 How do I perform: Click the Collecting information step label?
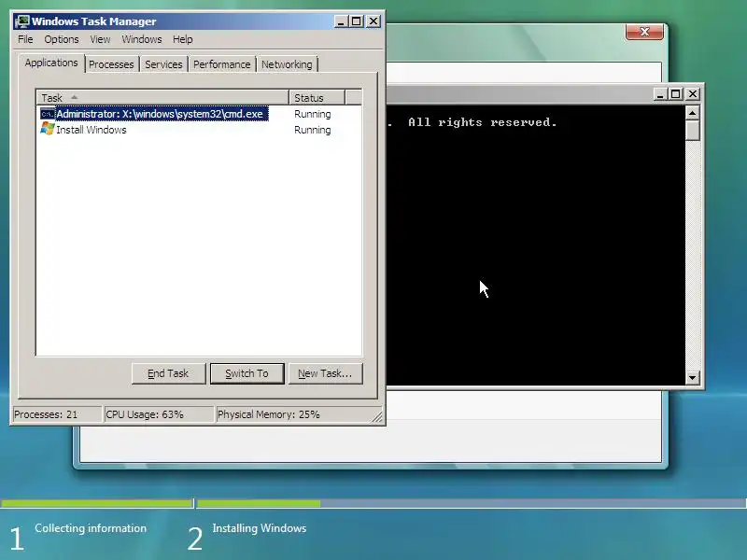click(91, 528)
